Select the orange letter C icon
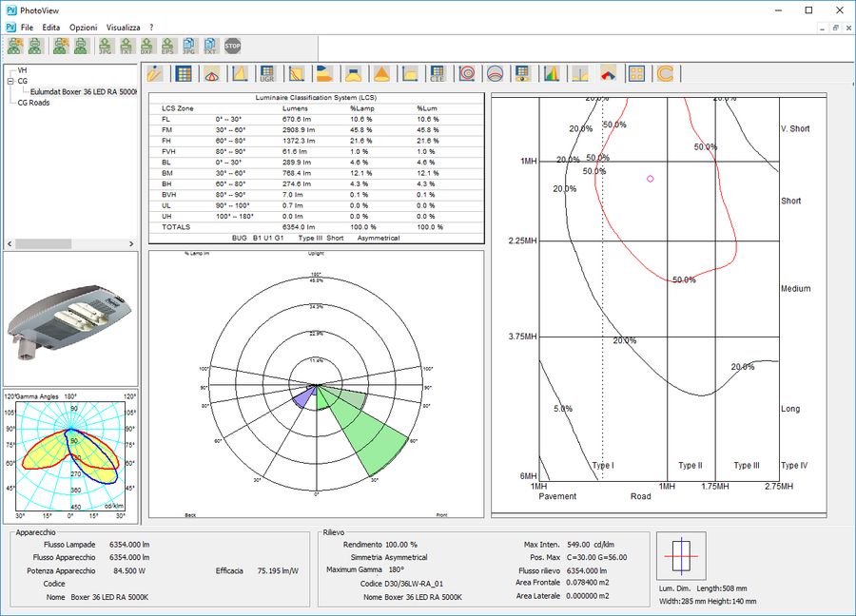 pos(665,73)
